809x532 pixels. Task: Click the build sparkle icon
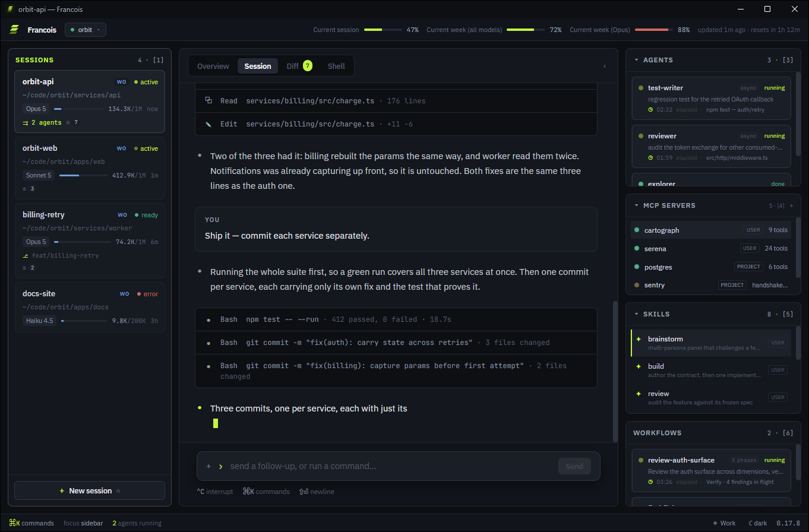[x=639, y=366]
